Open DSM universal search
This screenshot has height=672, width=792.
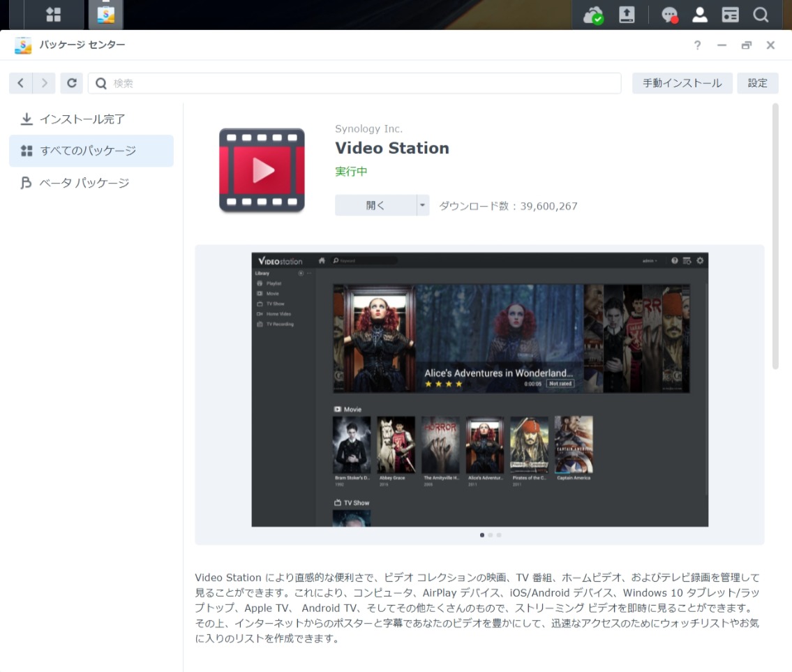pos(760,14)
